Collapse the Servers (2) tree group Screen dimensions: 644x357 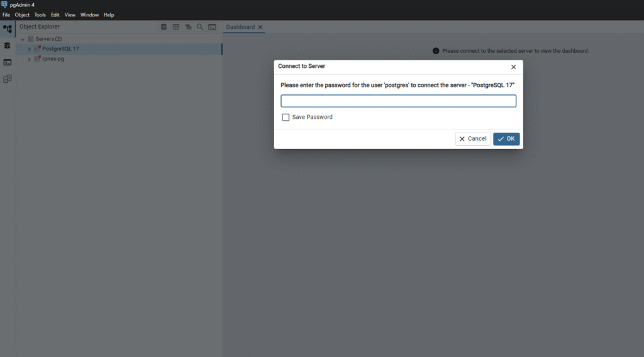23,39
